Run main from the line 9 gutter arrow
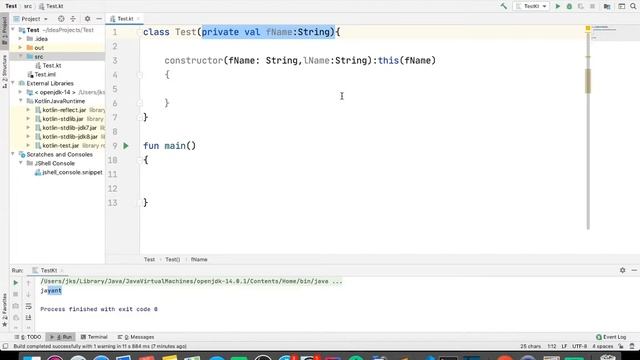 pos(126,146)
